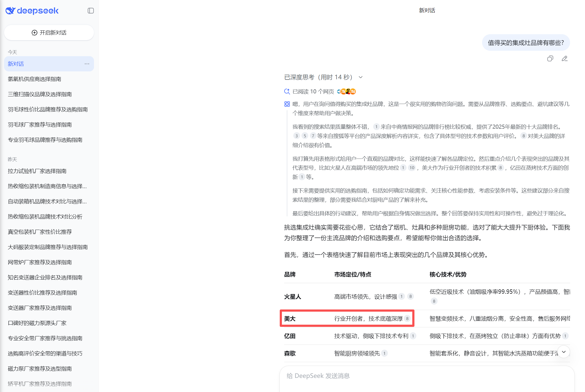Click the search magnifier icon beside 已阅读
The width and height of the screenshot is (585, 392).
click(287, 91)
